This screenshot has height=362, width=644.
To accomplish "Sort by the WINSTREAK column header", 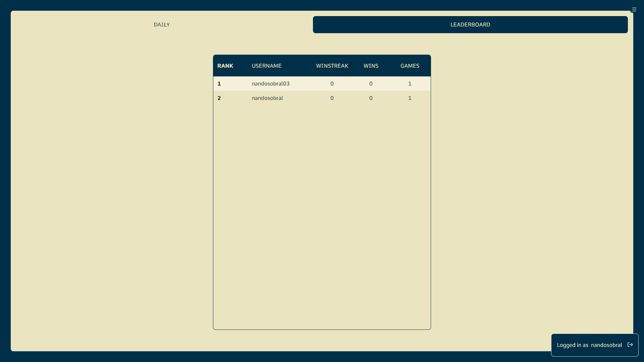I will click(332, 66).
